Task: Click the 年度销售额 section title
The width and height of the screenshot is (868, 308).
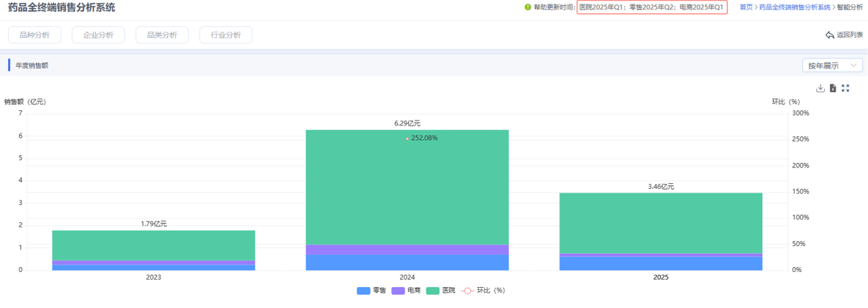Action: 32,66
